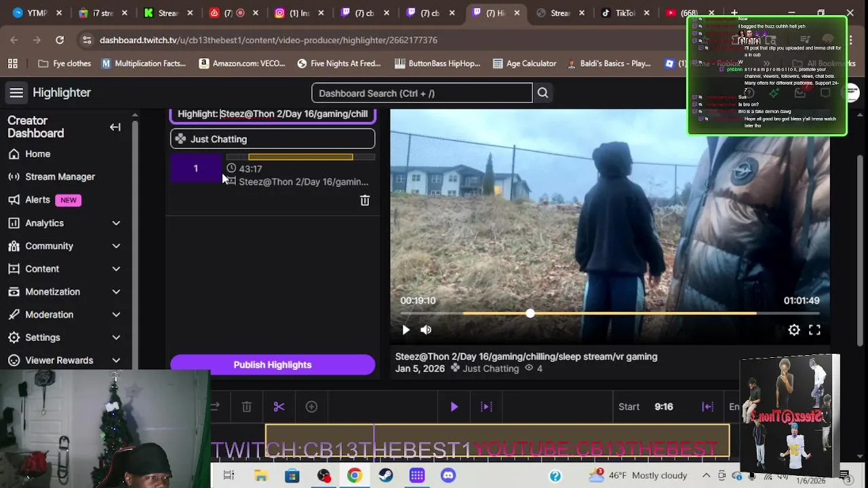
Task: Open Task View on taskbar
Action: pos(229,476)
